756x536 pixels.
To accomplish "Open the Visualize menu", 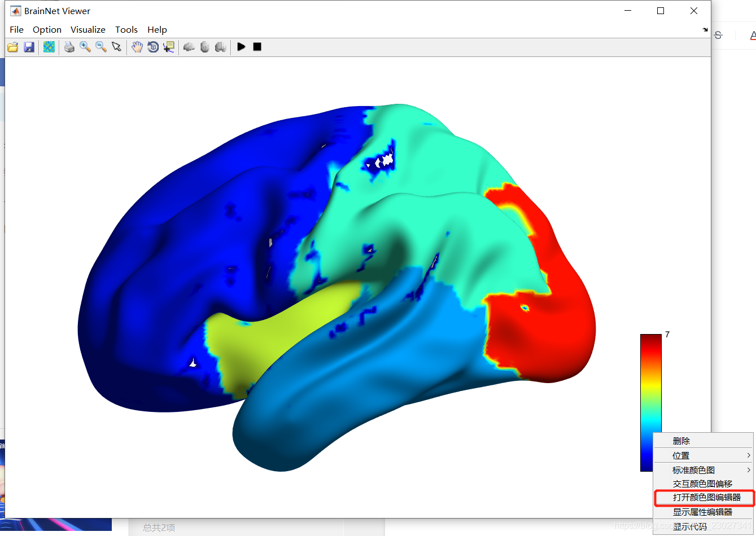I will 88,29.
